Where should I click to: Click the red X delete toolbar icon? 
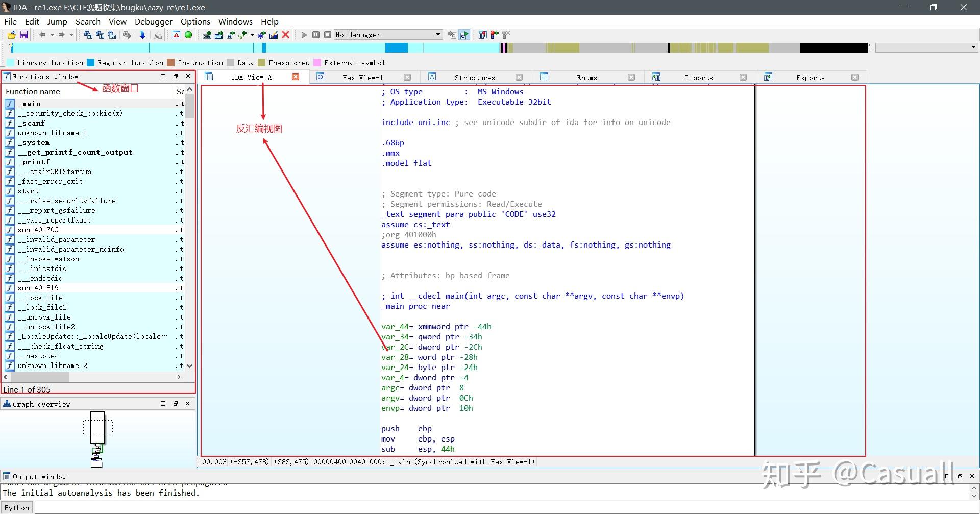[x=286, y=35]
